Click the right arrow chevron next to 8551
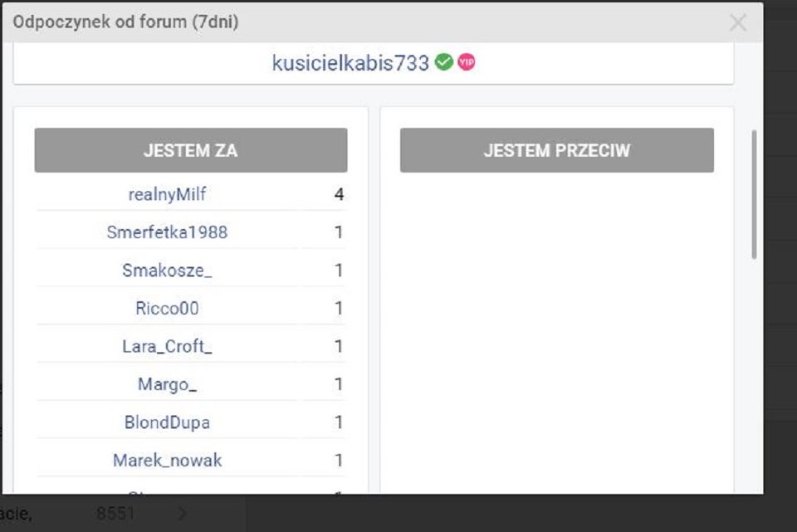 coord(182,513)
